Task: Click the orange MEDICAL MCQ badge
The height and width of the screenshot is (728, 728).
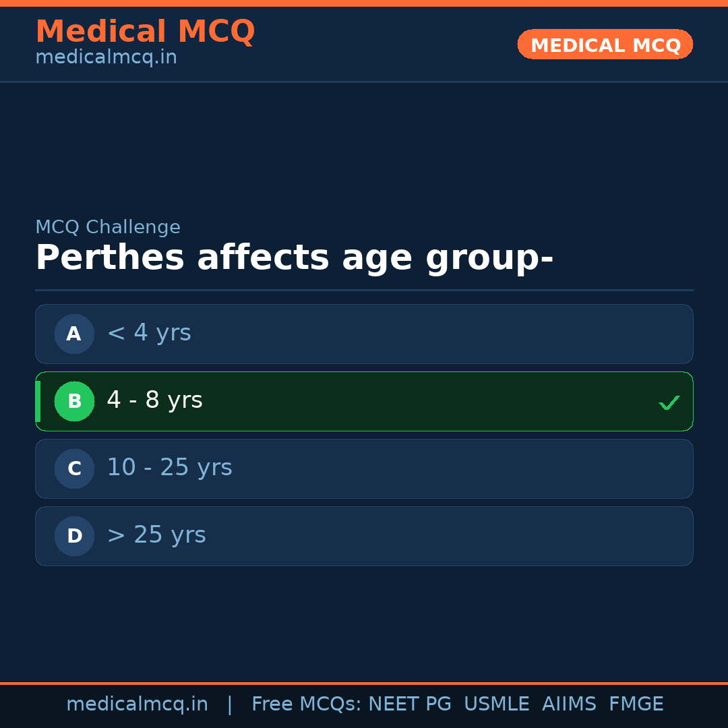Action: pos(605,44)
